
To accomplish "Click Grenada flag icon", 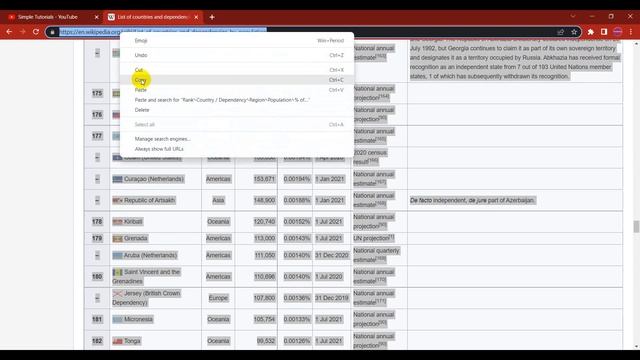I will point(118,238).
